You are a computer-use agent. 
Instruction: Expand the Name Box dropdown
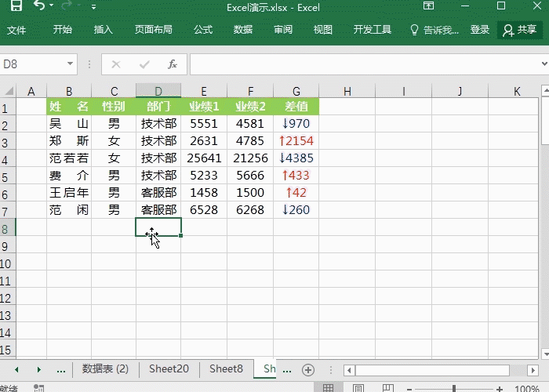(70, 64)
